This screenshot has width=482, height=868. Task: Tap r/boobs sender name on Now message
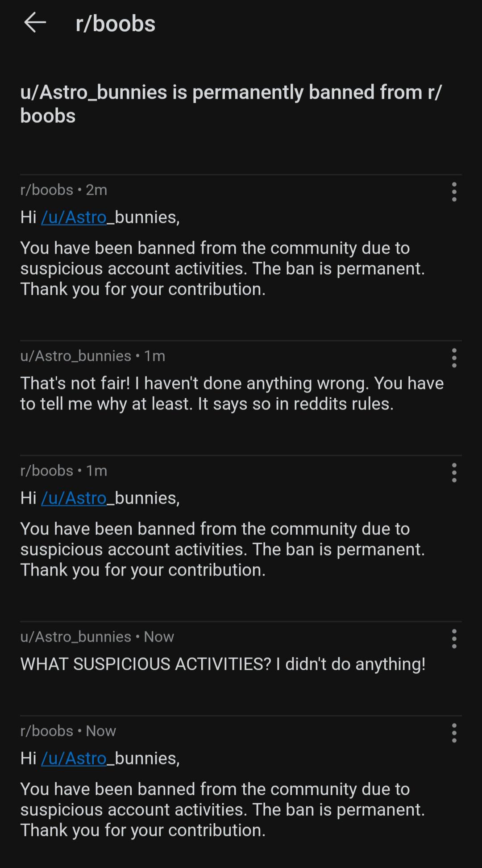[47, 731]
